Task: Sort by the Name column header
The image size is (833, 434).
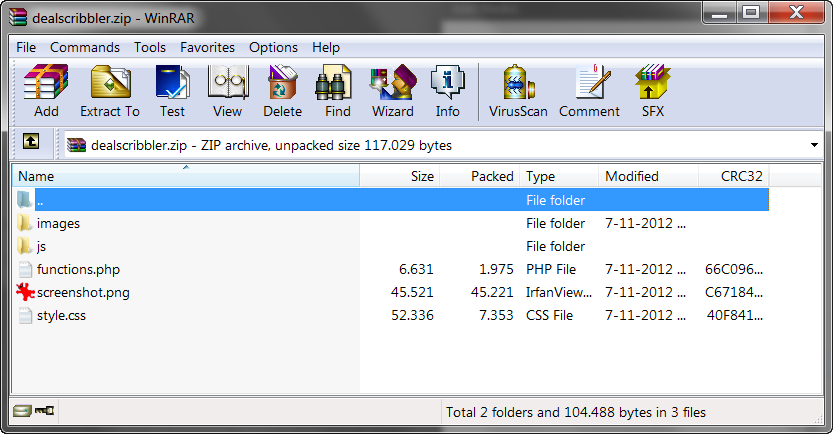Action: click(186, 176)
